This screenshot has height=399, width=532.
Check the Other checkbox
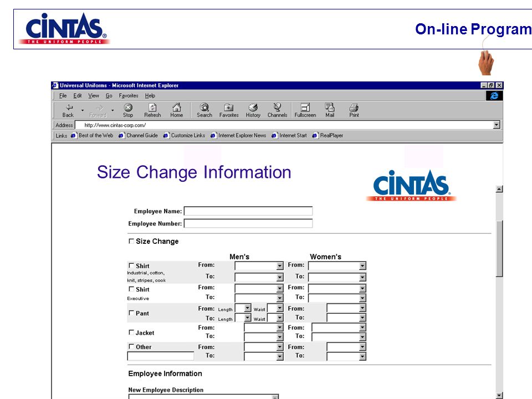click(131, 346)
